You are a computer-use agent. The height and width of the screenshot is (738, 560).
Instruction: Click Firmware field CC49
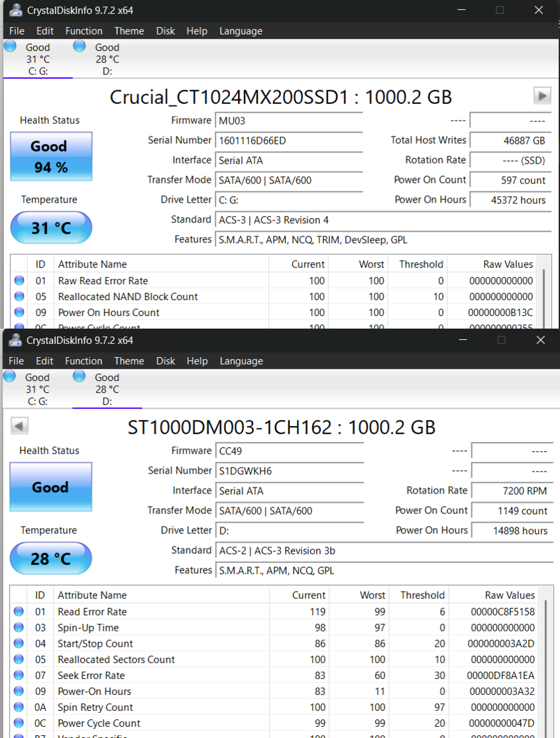(x=290, y=451)
